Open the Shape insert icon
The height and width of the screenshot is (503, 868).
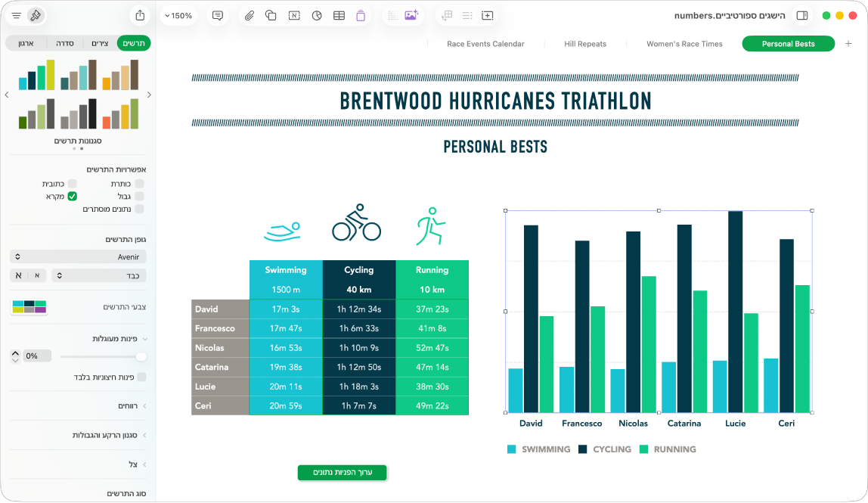pyautogui.click(x=271, y=16)
